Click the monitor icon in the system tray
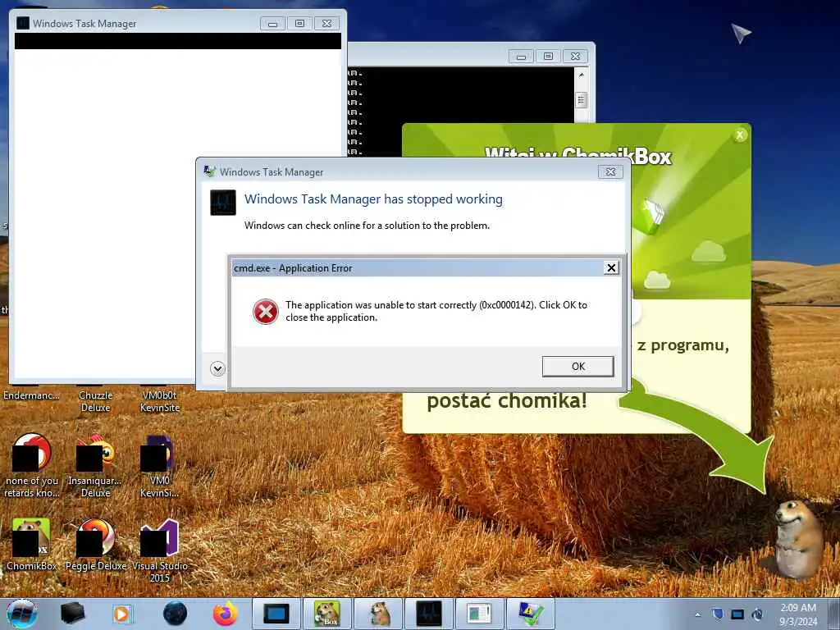Screen dimensions: 840x630 737,614
